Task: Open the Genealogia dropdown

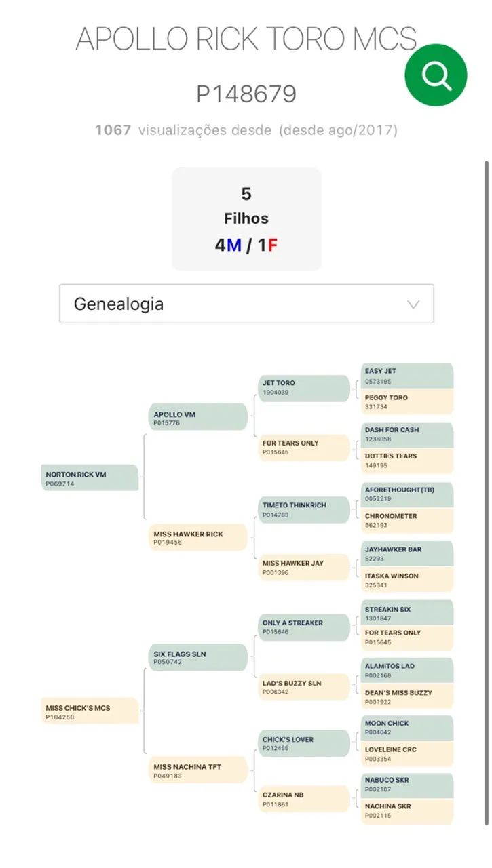Action: click(x=246, y=304)
